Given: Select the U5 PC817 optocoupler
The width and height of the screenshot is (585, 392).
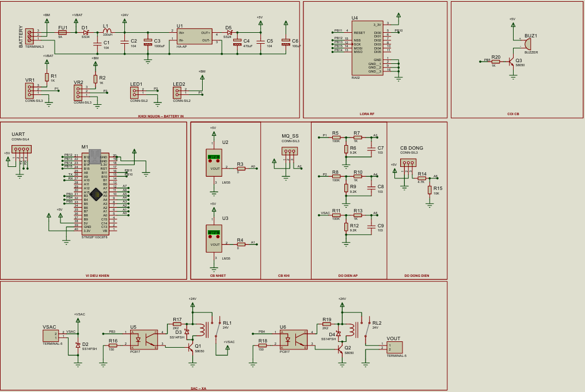Looking at the screenshot, I should click(144, 340).
